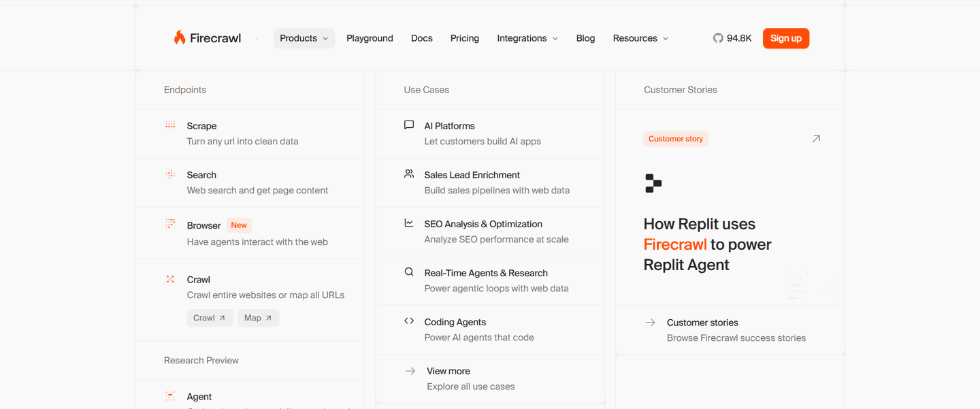Open Real-Time Agents & Research use case
This screenshot has width=980, height=409.
(490, 280)
